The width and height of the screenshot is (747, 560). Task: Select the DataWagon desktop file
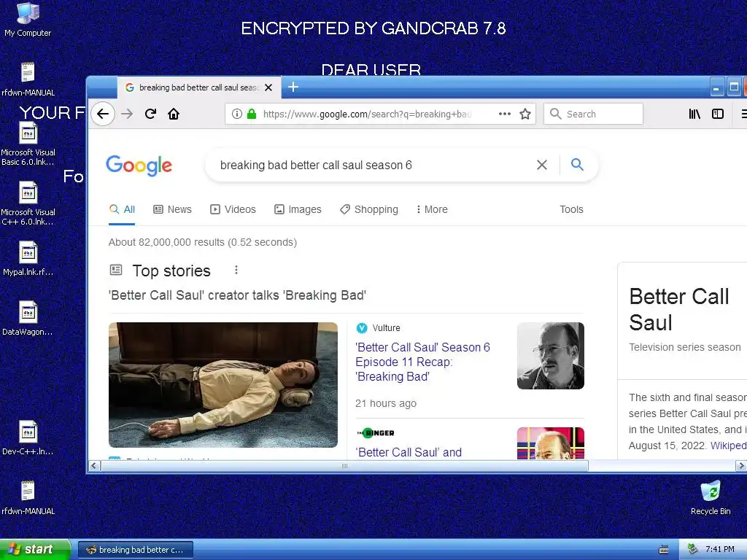[28, 319]
